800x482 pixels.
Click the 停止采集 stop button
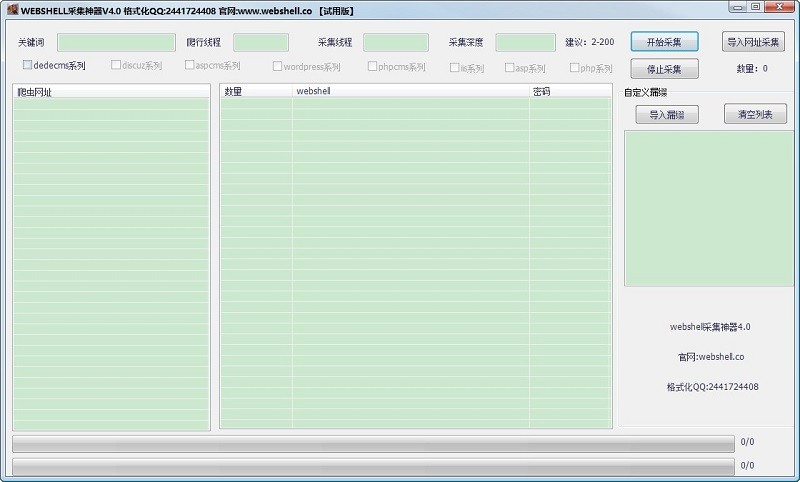[664, 69]
